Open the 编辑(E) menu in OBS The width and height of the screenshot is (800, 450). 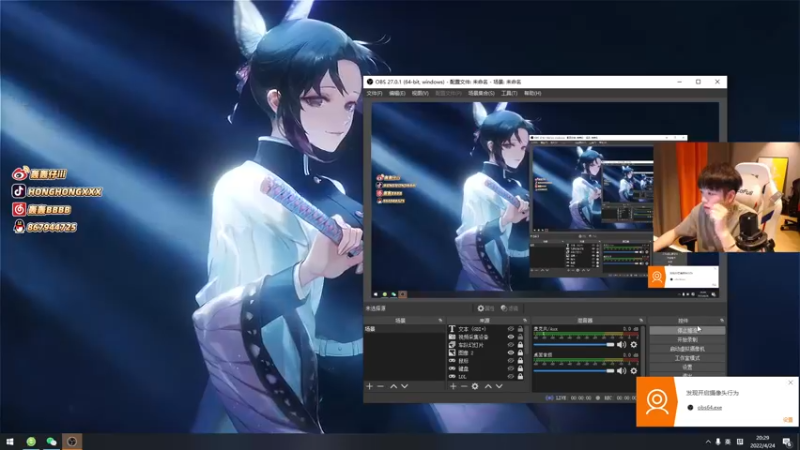(x=397, y=93)
